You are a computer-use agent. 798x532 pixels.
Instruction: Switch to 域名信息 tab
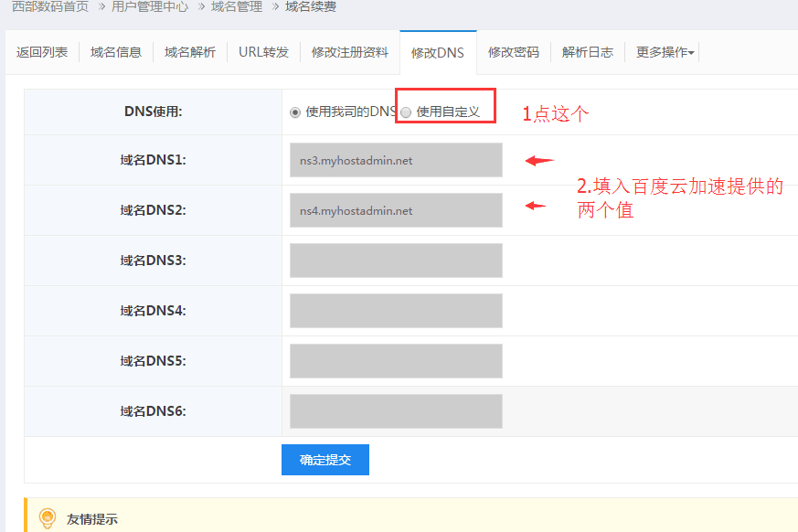116,52
